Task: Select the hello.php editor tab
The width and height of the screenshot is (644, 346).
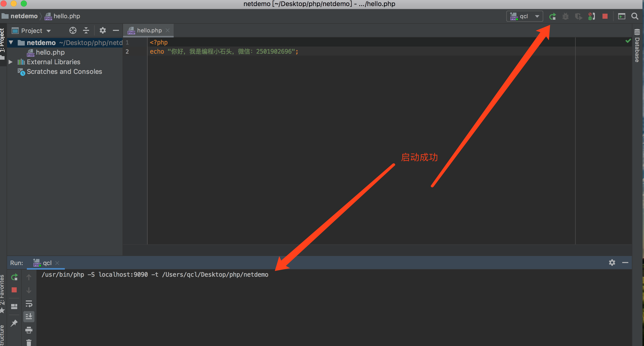Action: pyautogui.click(x=149, y=31)
